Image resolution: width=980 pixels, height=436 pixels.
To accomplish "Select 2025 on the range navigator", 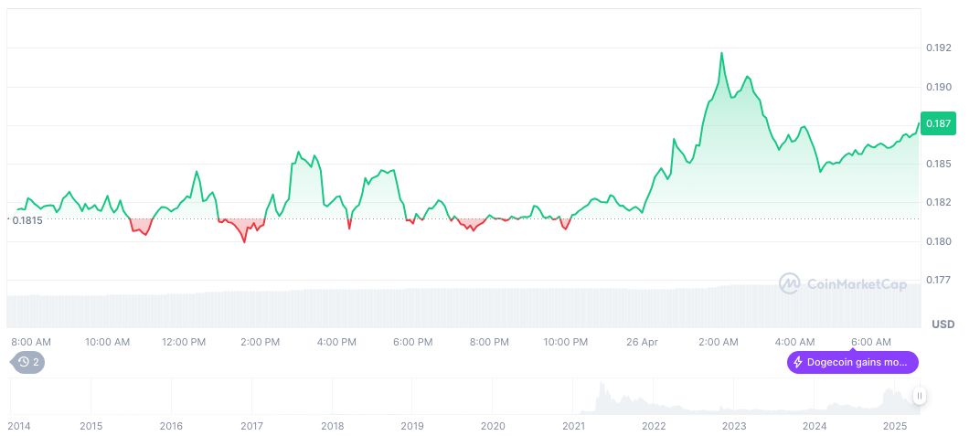I will coord(895,426).
